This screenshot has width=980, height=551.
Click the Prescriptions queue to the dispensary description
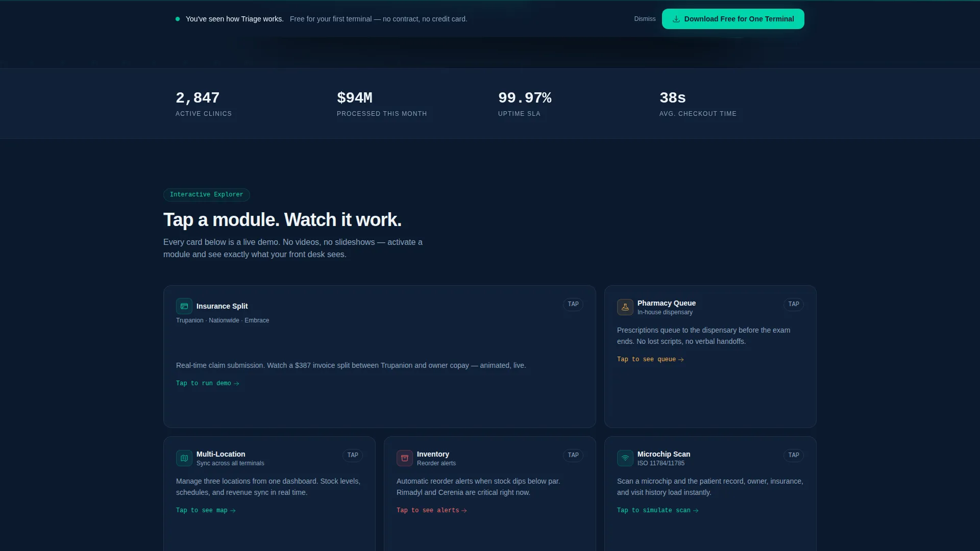point(703,336)
